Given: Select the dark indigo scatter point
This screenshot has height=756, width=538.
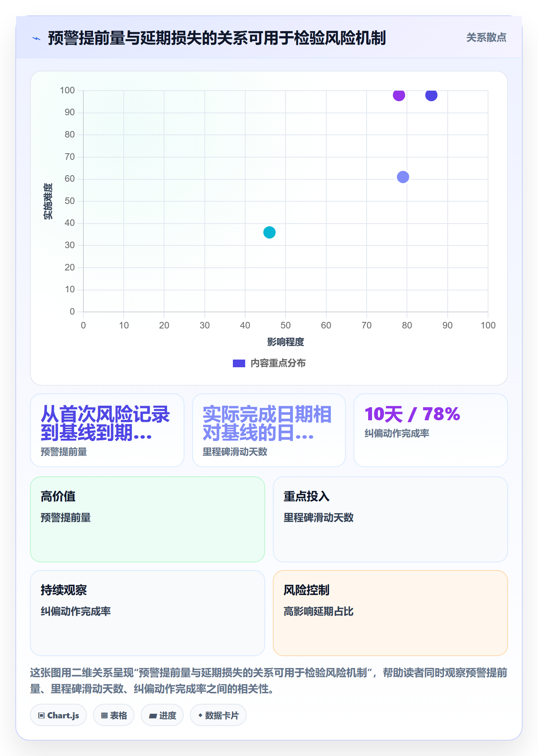Looking at the screenshot, I should click(431, 95).
